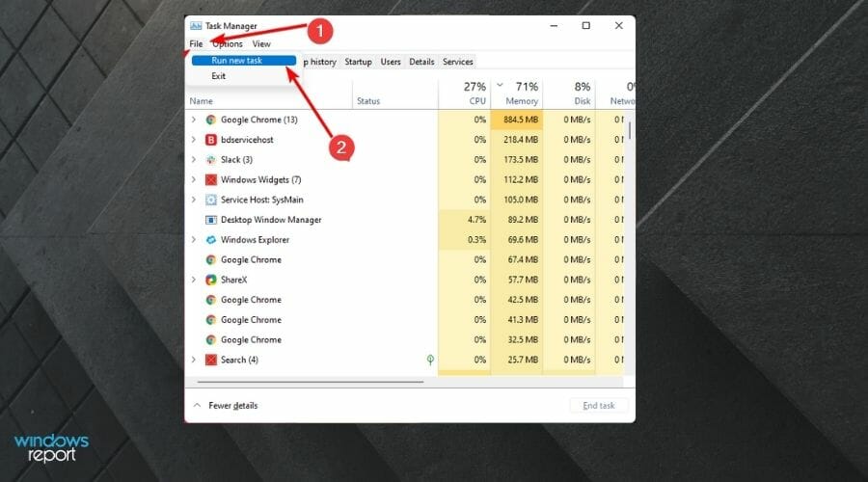The height and width of the screenshot is (482, 868).
Task: Expand the Search (4) group
Action: coord(193,360)
